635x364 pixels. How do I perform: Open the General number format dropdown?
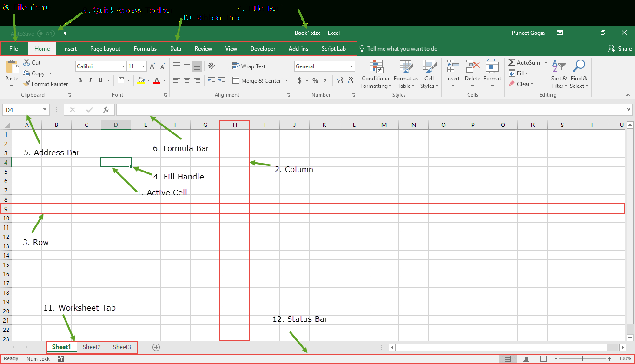[351, 66]
